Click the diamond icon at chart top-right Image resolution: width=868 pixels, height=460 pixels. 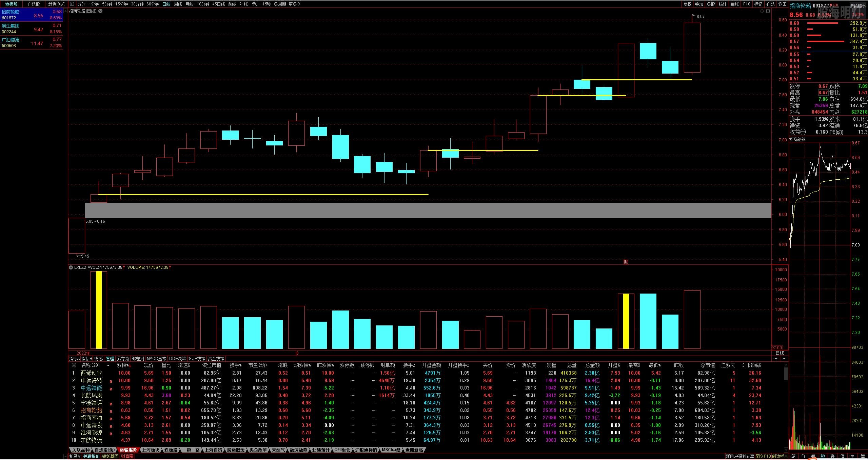click(762, 11)
